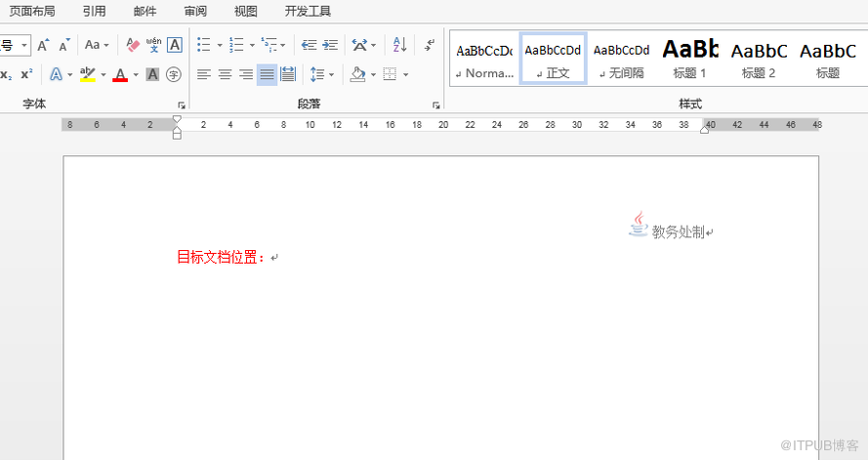This screenshot has height=460, width=868.
Task: Click the Grow Font icon
Action: point(43,45)
